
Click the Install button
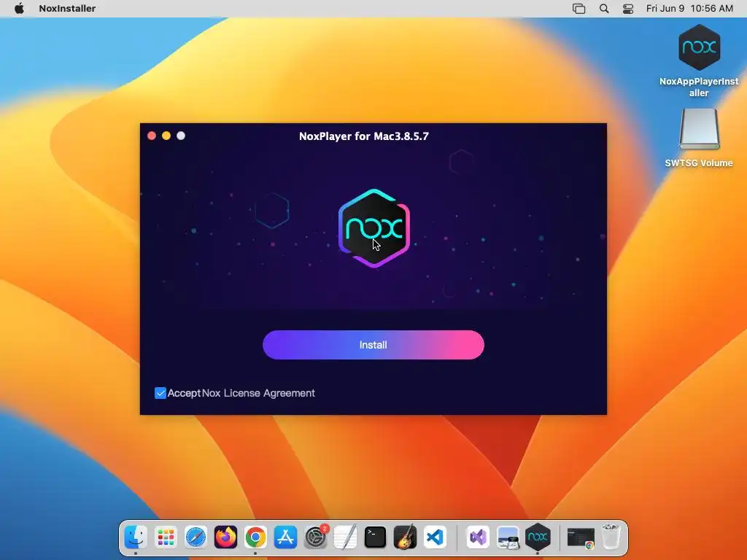pyautogui.click(x=373, y=345)
